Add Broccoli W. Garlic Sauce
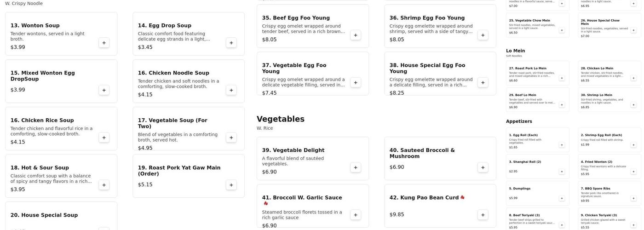Screen dimensions: 644x230 coord(356,215)
